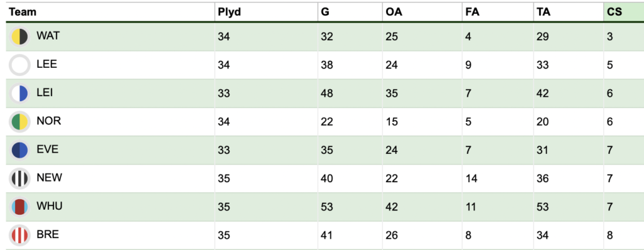Click the NOR green-yellow team badge
The image size is (644, 250).
(x=19, y=122)
